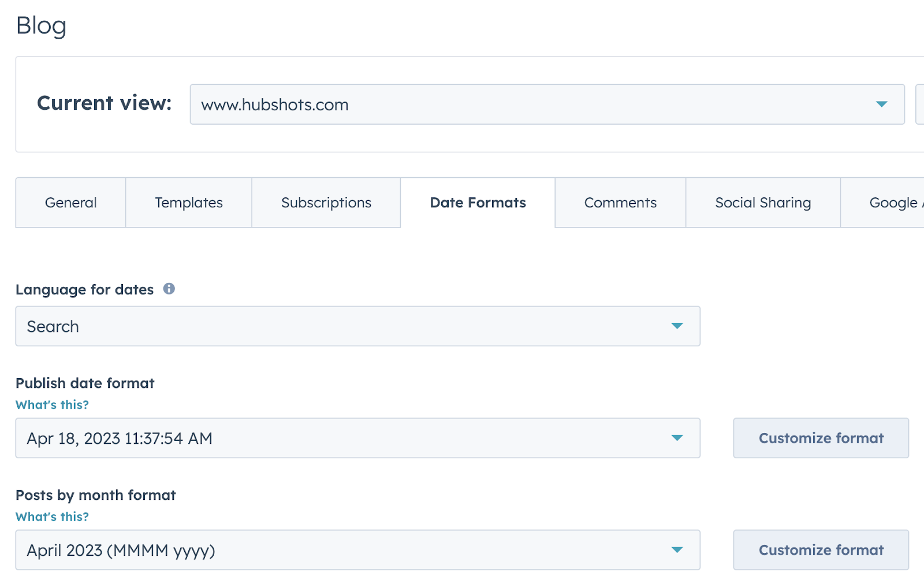
Task: Click the caret arrow in Language for dates box
Action: click(x=677, y=326)
